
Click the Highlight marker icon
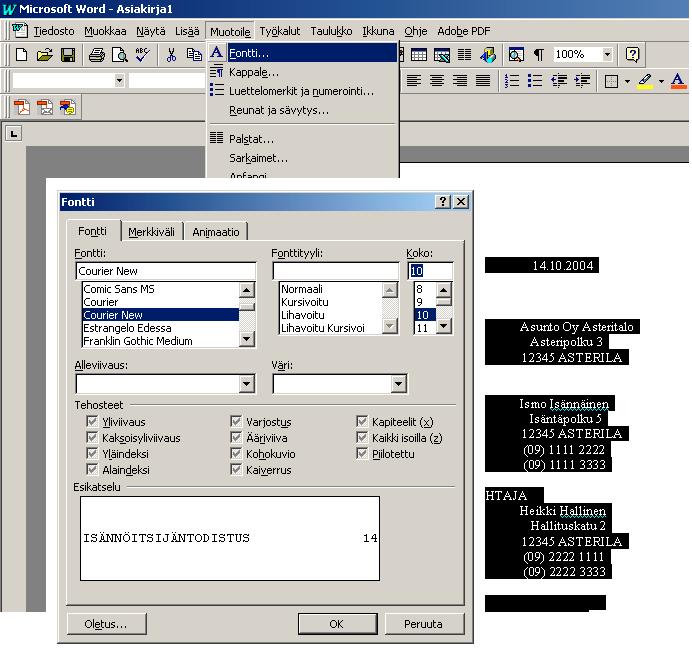(645, 81)
